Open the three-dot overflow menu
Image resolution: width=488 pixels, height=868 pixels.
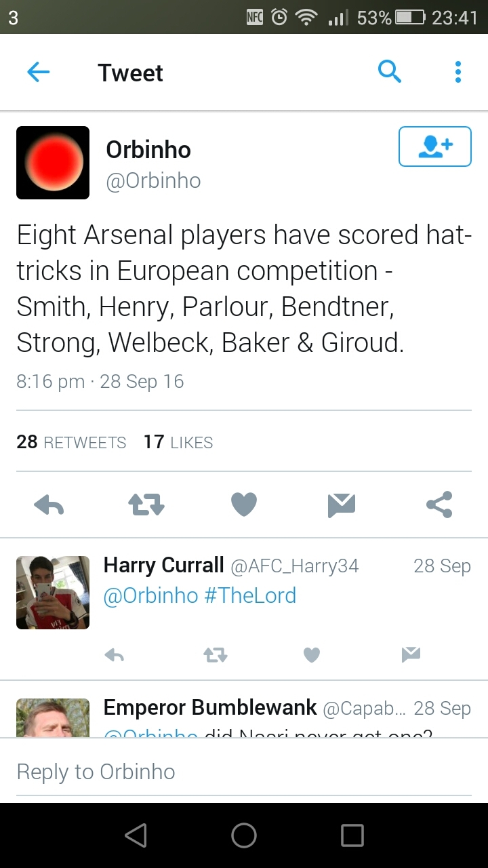point(458,72)
